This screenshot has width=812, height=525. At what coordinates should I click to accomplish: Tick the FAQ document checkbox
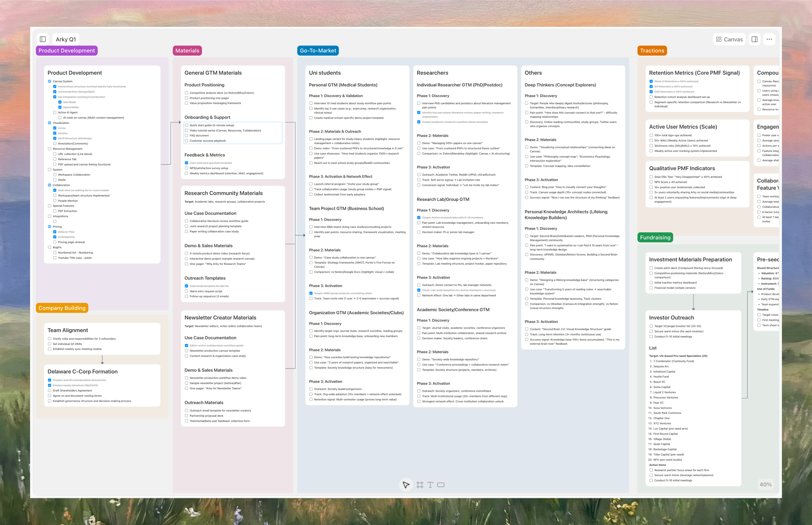point(186,135)
